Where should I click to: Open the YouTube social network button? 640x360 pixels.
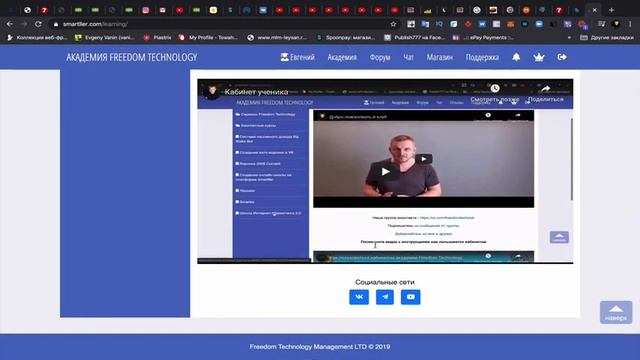(411, 297)
